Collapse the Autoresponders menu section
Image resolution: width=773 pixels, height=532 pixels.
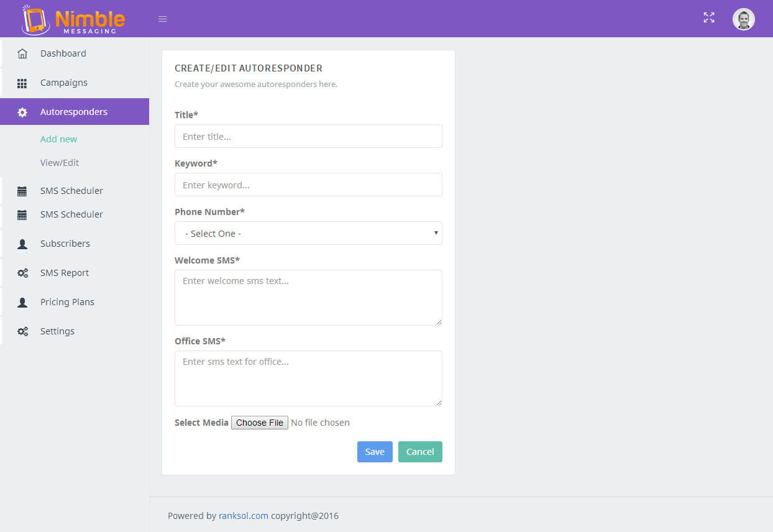(74, 112)
